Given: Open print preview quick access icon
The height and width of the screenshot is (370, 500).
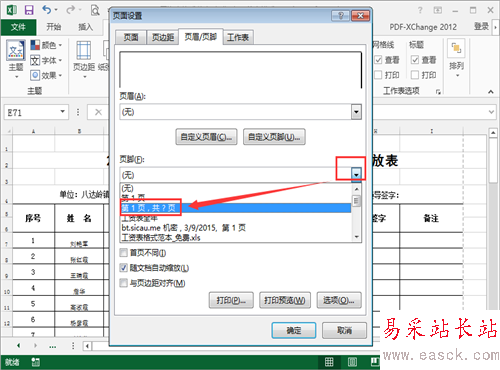Looking at the screenshot, I should [x=95, y=10].
